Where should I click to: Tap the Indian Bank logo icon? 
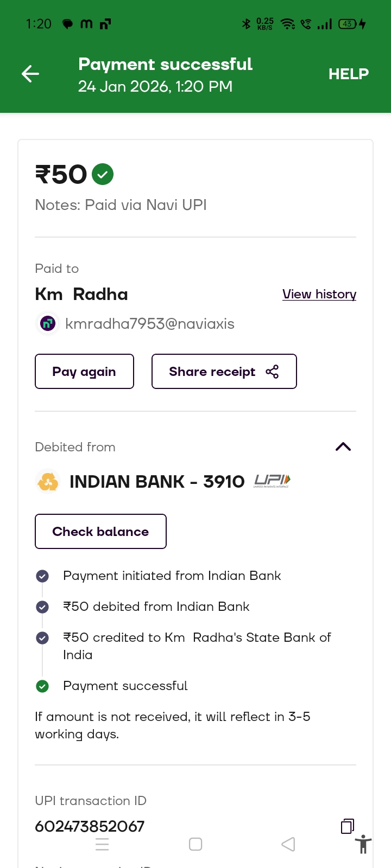pos(48,482)
